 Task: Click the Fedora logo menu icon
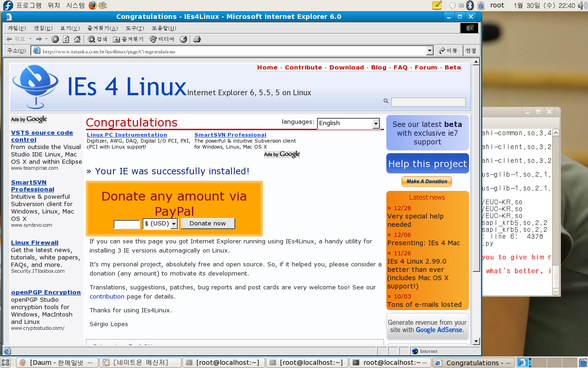pos(8,6)
